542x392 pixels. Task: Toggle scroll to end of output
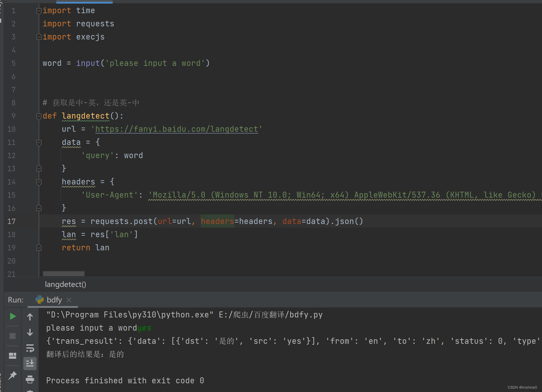click(x=30, y=364)
